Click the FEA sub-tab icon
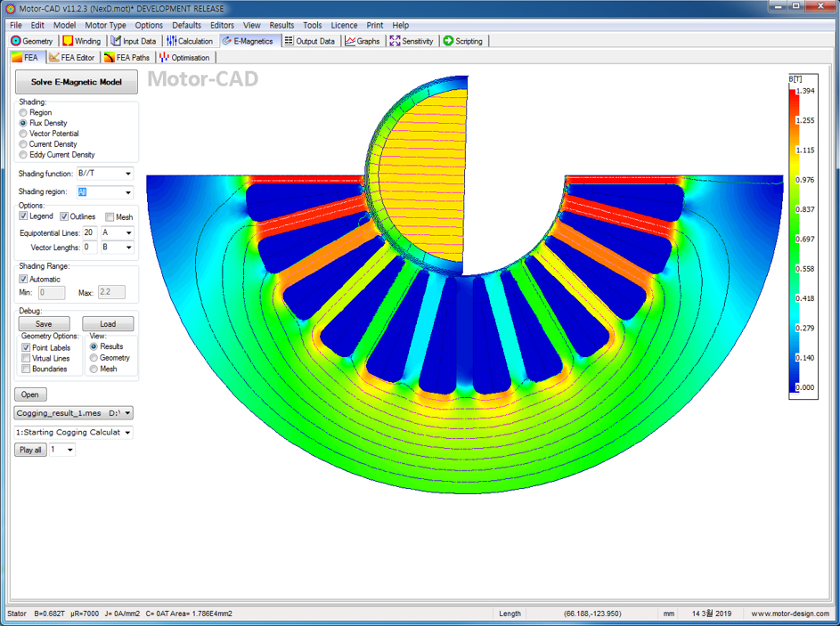The width and height of the screenshot is (840, 626). [x=17, y=57]
